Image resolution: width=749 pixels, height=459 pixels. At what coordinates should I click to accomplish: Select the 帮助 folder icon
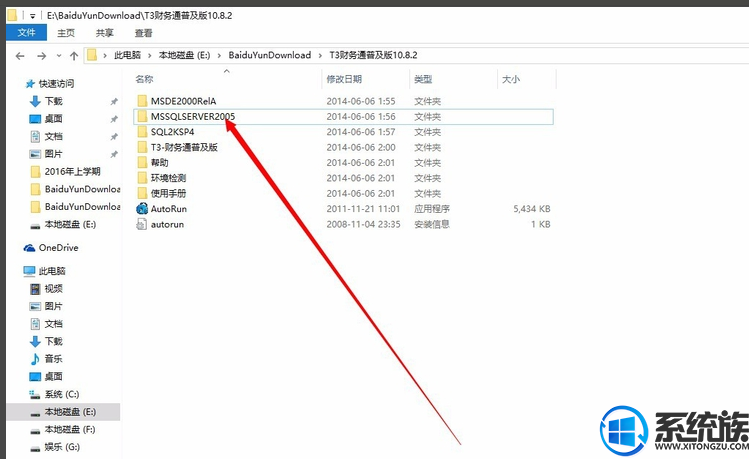(142, 162)
